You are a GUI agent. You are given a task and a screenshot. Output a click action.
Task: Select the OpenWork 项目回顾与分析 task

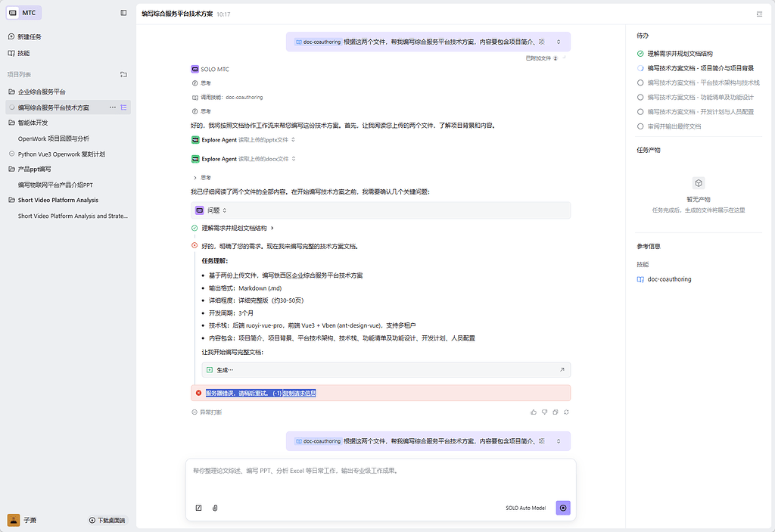tap(54, 138)
